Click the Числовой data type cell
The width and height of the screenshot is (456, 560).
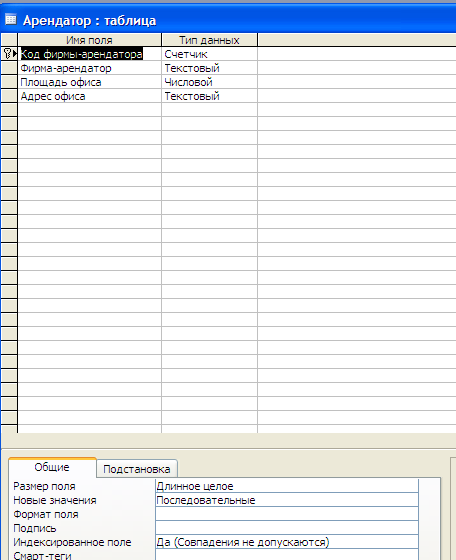(x=210, y=82)
